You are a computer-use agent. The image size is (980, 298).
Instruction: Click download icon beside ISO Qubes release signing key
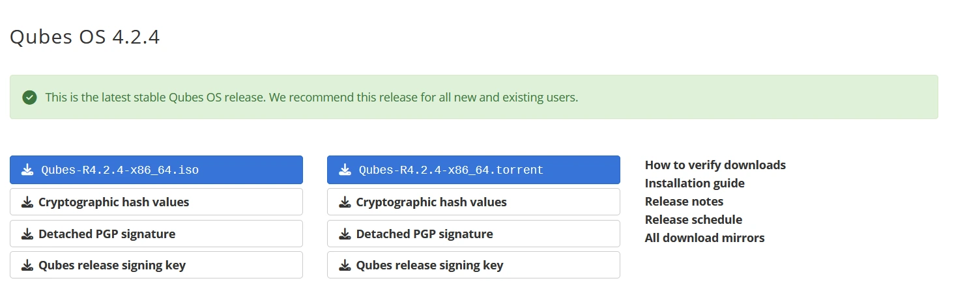[27, 265]
